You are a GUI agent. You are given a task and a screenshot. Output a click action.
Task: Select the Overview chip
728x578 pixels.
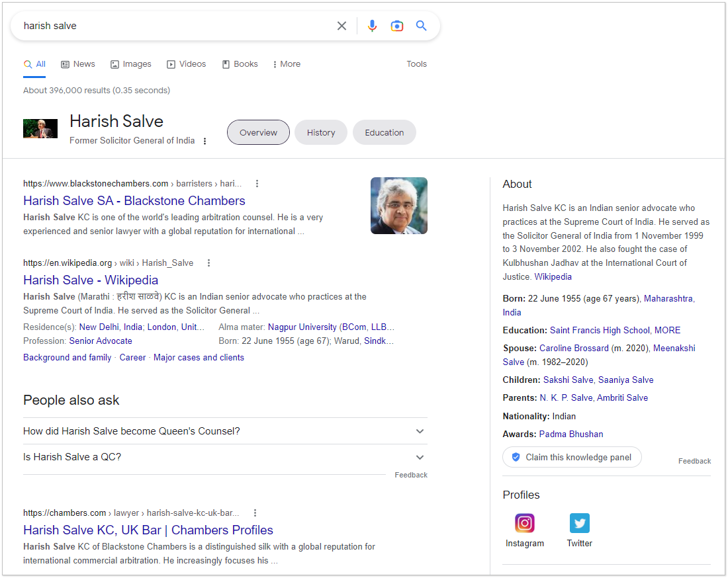[258, 133]
